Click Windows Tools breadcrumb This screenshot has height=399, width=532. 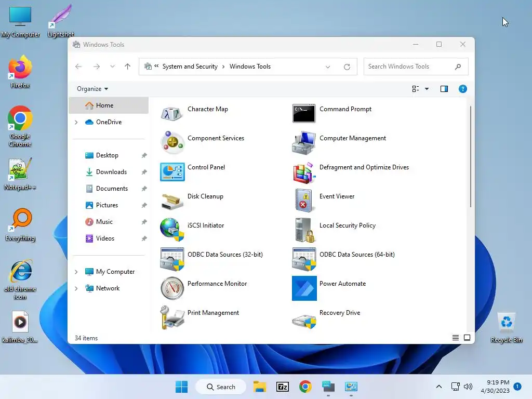click(x=250, y=66)
